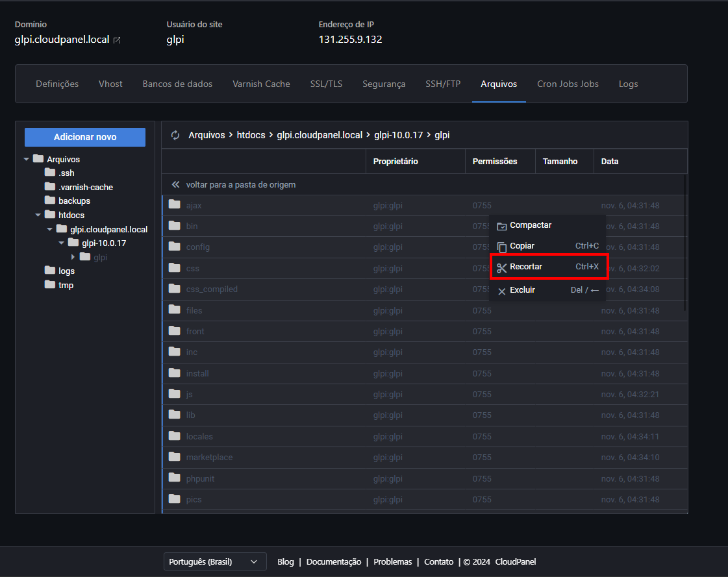Click the pics folder icon
The image size is (728, 577).
click(175, 499)
